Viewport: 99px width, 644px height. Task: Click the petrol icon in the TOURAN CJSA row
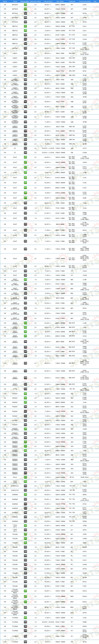pyautogui.click(x=25, y=618)
